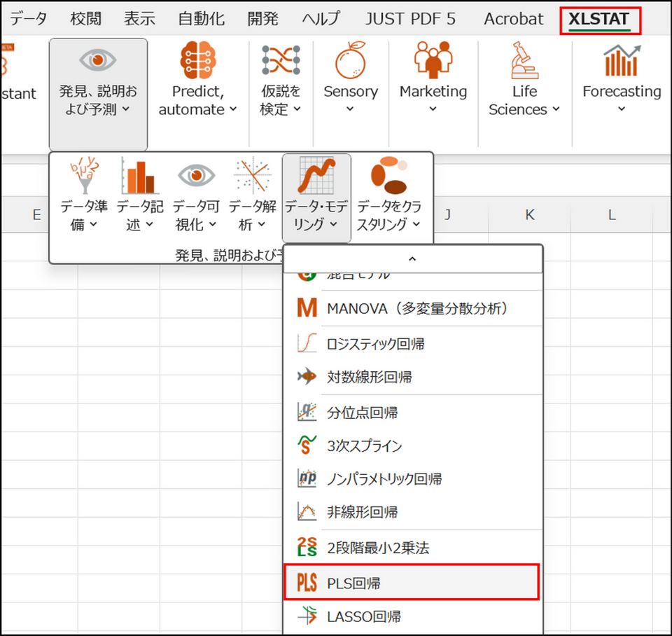Select column K header
Image resolution: width=672 pixels, height=636 pixels.
[529, 215]
